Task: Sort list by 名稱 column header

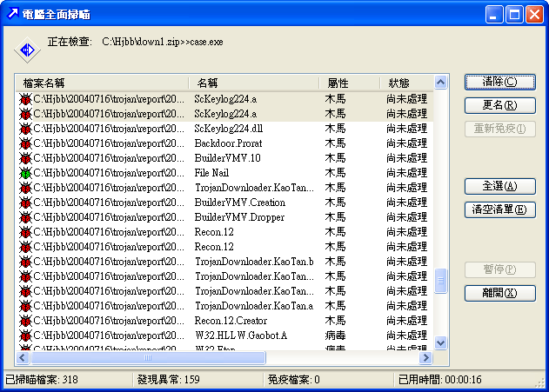Action: 252,83
